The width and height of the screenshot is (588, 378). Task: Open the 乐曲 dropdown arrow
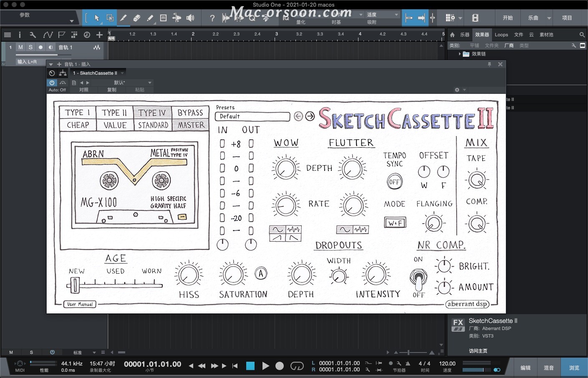click(549, 18)
